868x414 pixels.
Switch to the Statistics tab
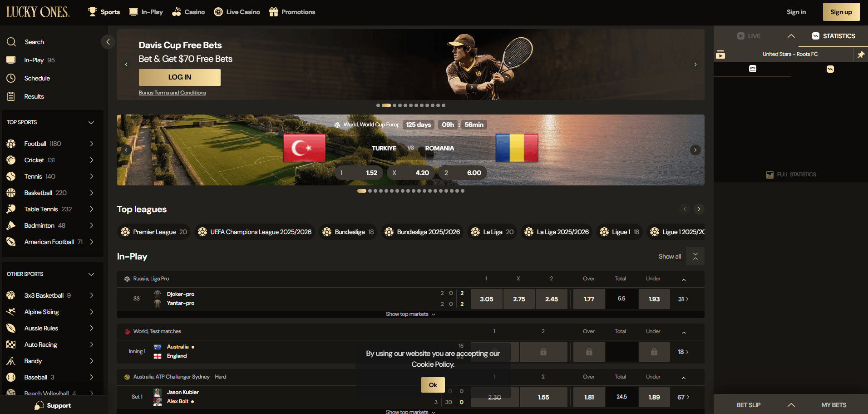coord(833,36)
